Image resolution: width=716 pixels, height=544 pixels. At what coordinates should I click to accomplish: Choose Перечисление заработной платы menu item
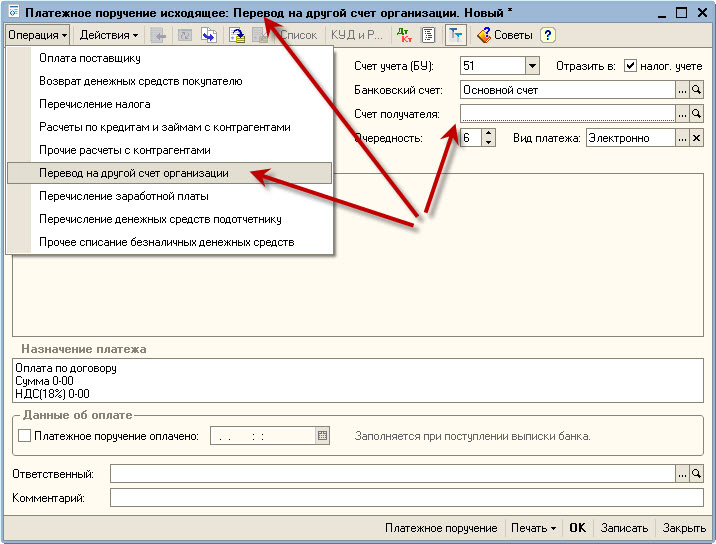pyautogui.click(x=124, y=196)
